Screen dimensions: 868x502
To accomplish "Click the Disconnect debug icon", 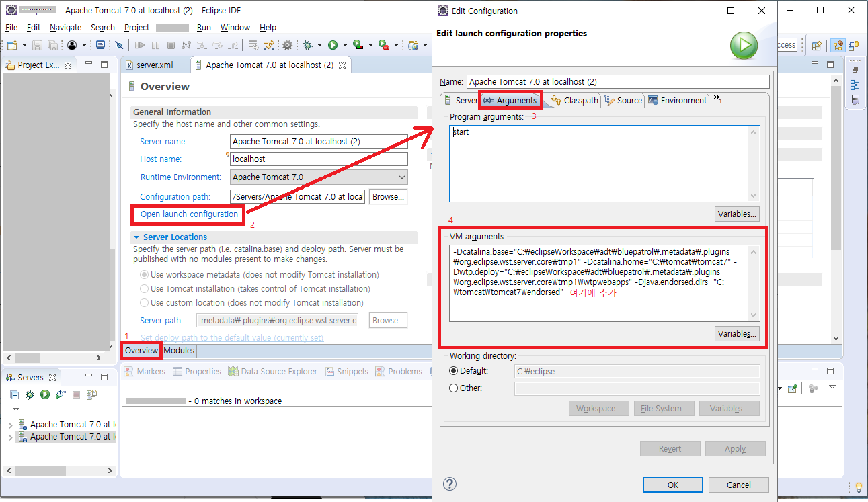I will (186, 45).
